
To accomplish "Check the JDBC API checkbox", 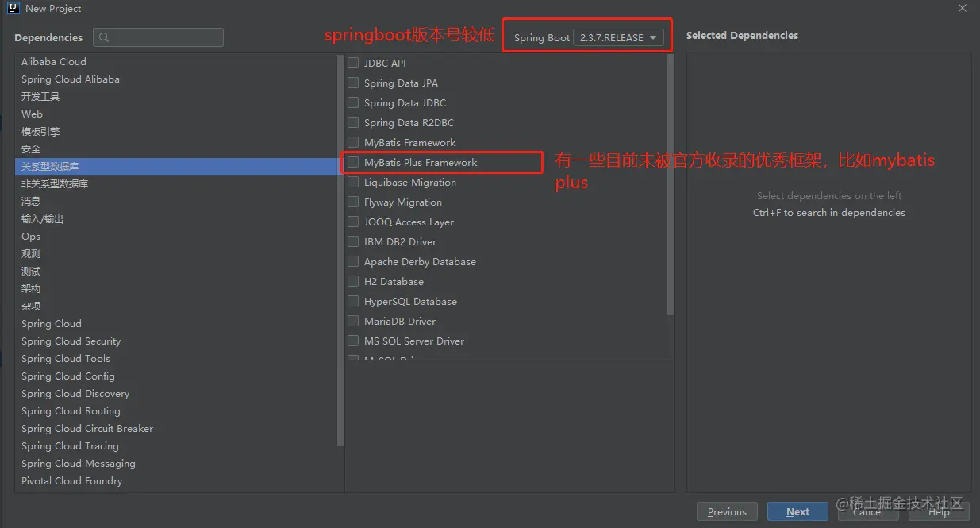I will 353,63.
